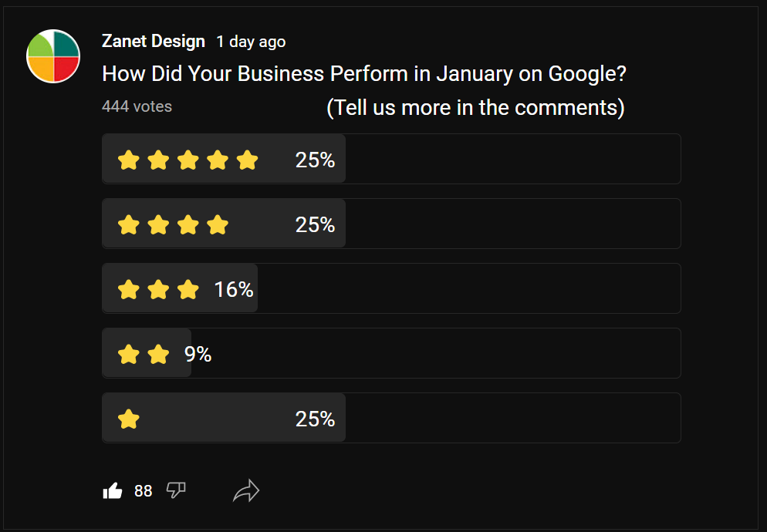Click the 25% result bar on top option

click(314, 160)
